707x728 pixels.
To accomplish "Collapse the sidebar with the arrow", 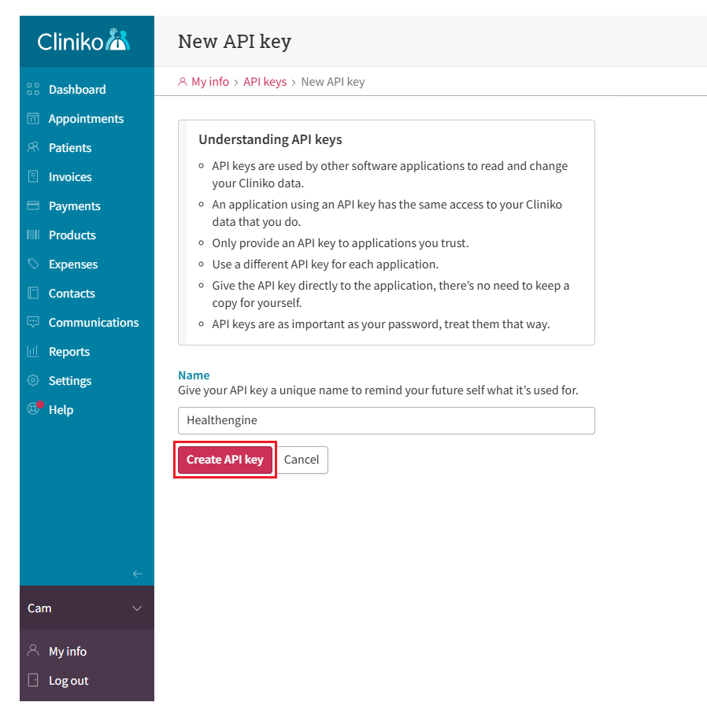I will [x=138, y=574].
